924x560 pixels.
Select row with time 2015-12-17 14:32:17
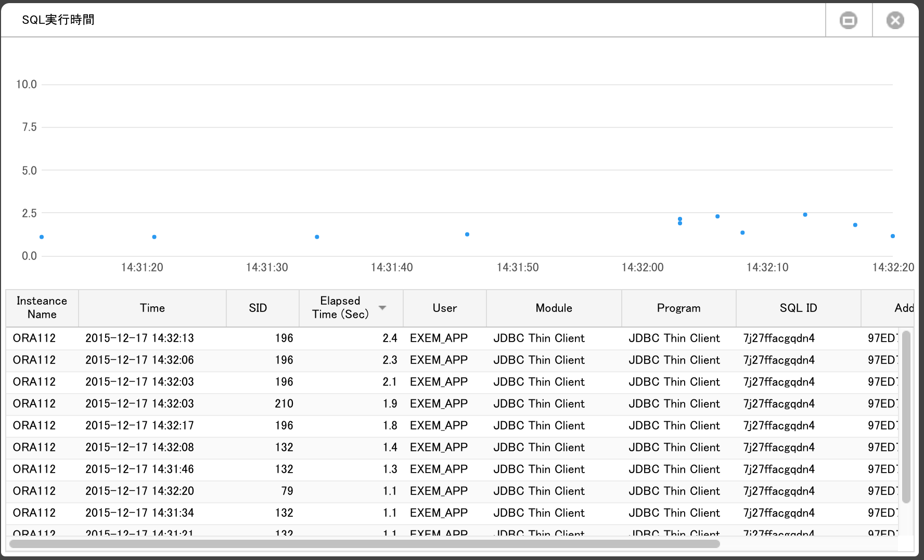click(452, 425)
